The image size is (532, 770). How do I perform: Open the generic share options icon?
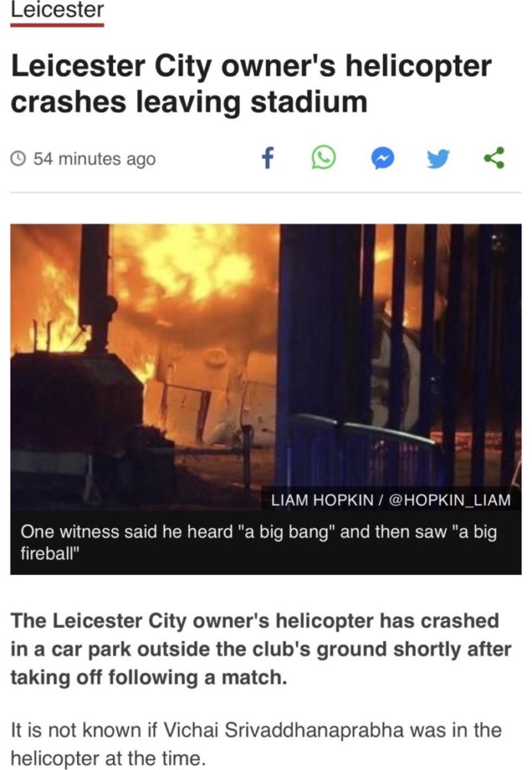[x=494, y=158]
